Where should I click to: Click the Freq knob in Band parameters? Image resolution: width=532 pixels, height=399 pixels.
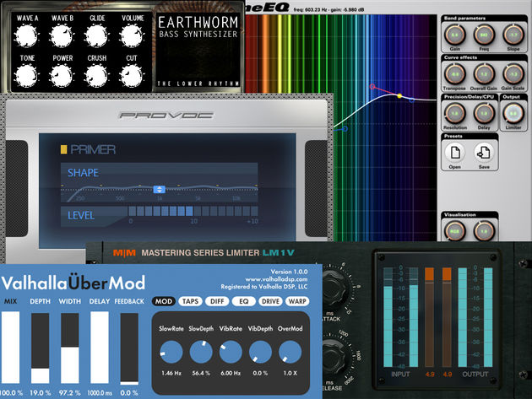(x=484, y=35)
